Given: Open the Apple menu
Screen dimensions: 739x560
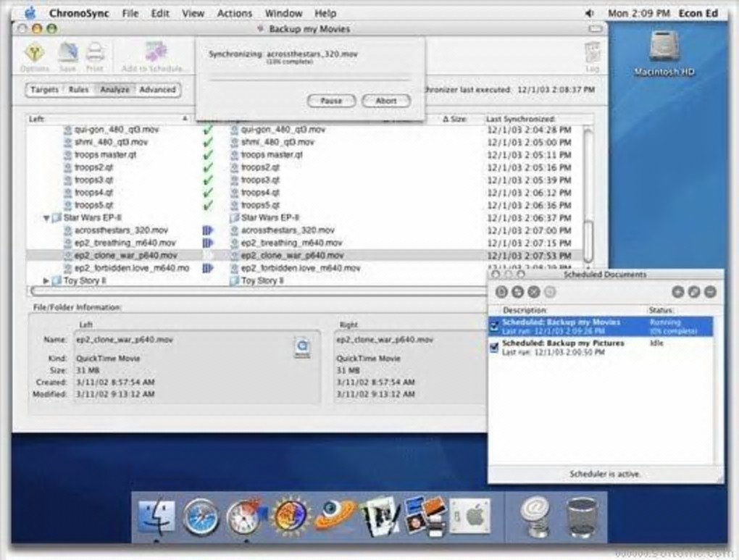Looking at the screenshot, I should click(x=30, y=13).
